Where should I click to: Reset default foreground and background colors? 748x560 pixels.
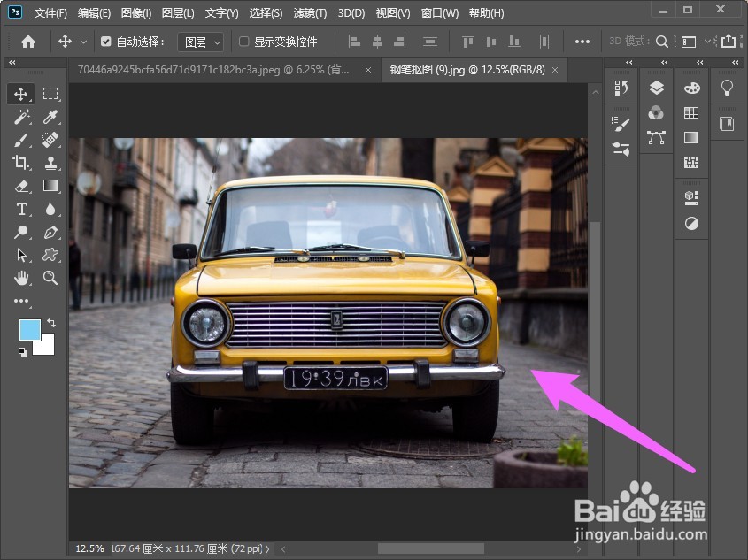pyautogui.click(x=22, y=352)
